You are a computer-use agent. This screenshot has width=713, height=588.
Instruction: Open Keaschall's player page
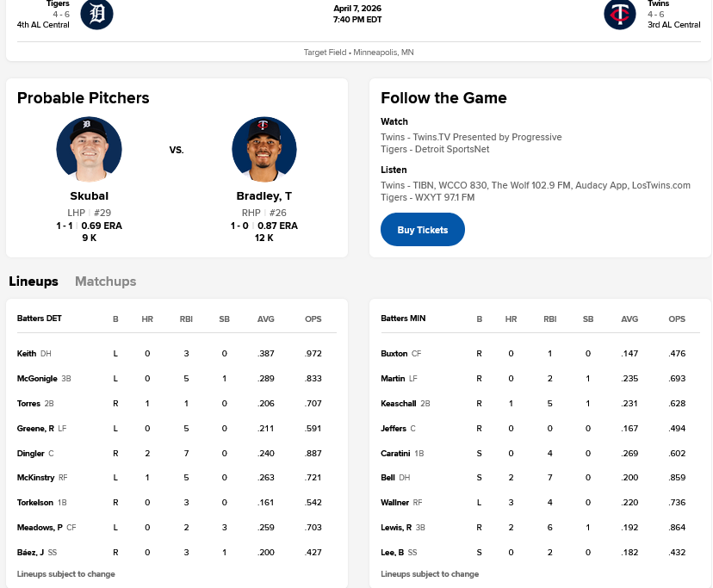coord(399,404)
